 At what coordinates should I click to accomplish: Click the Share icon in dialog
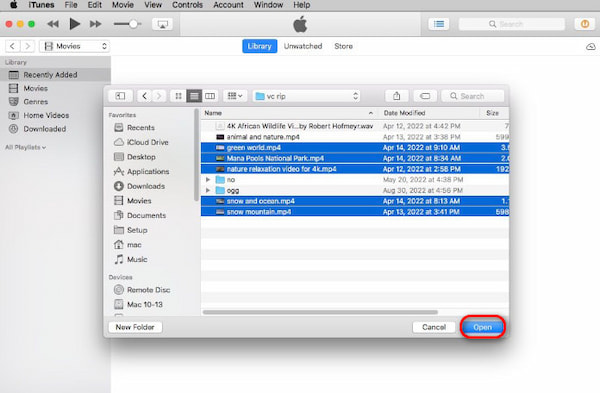click(396, 96)
